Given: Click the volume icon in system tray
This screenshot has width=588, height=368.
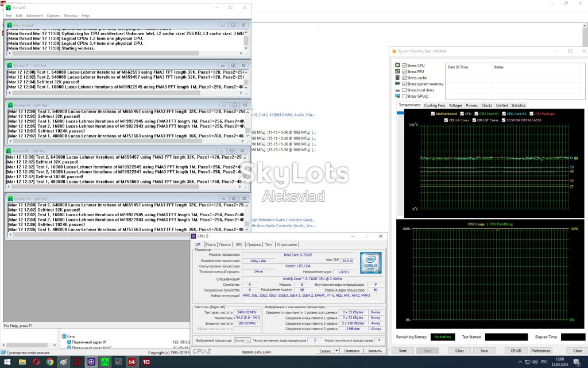Looking at the screenshot, I should [535, 362].
